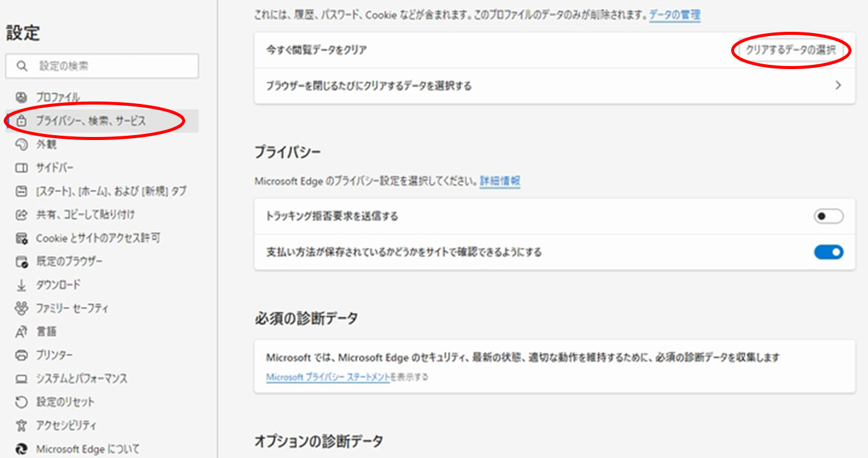Open the データの管理 link
868x458 pixels.
675,15
